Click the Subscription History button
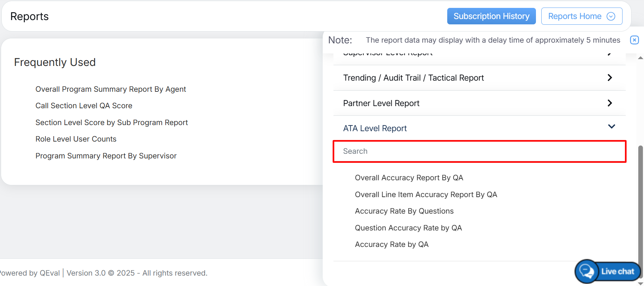Image resolution: width=644 pixels, height=286 pixels. point(491,16)
